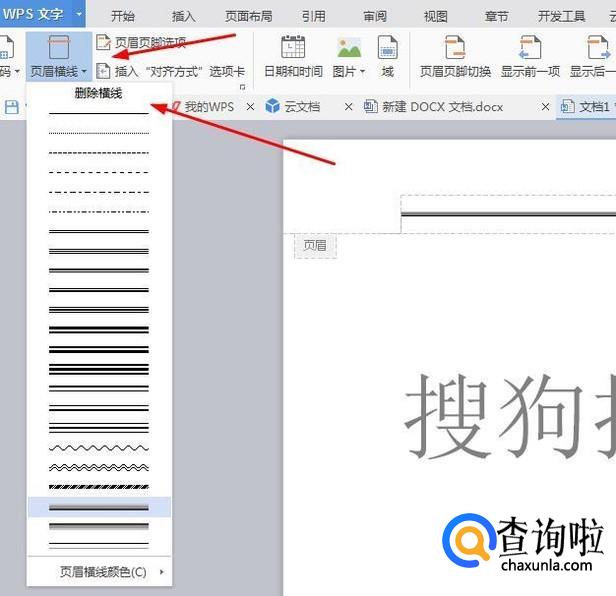Image resolution: width=616 pixels, height=596 pixels.
Task: Choose the highlighted gray shaded line style
Action: (x=99, y=507)
